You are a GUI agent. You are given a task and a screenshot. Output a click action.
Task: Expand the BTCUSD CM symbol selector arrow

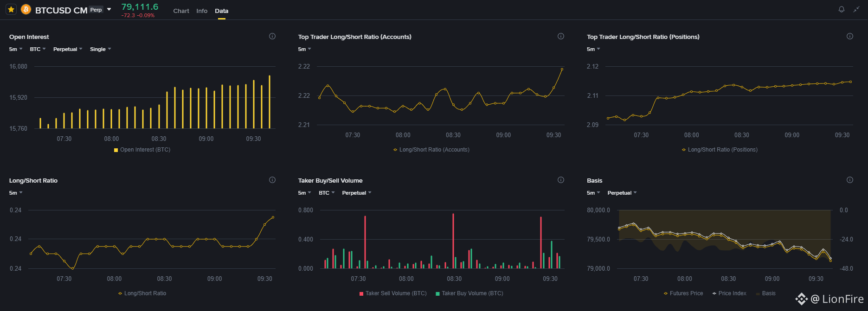coord(109,9)
